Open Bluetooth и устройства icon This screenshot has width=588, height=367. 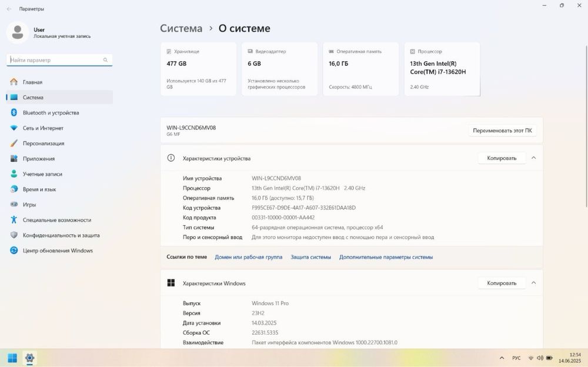(14, 112)
